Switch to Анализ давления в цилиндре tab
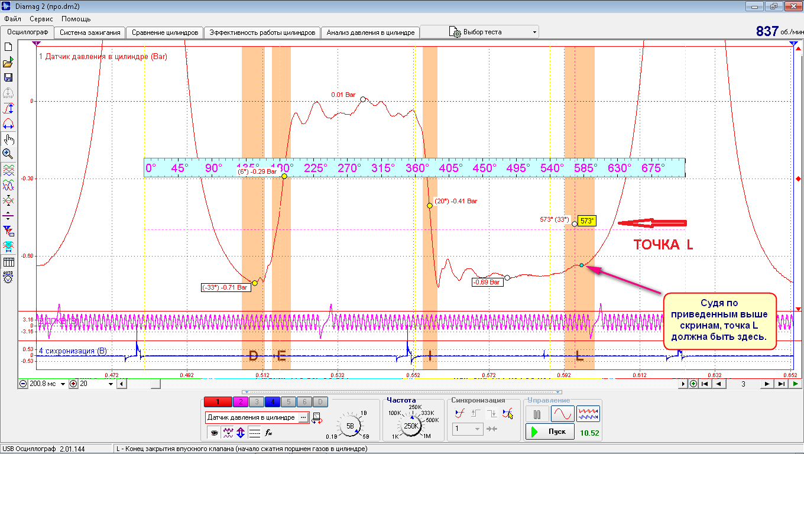804x532 pixels. (x=371, y=33)
